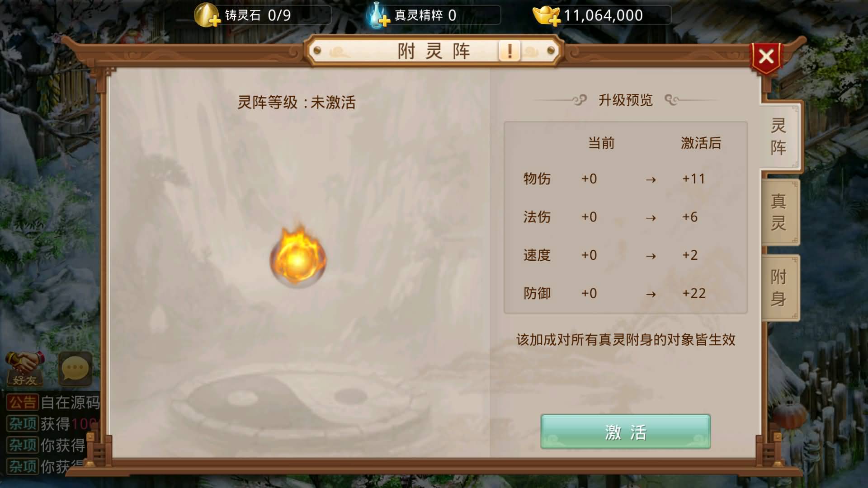Switch to the 灵阵 tab
The image size is (868, 488).
point(779,137)
